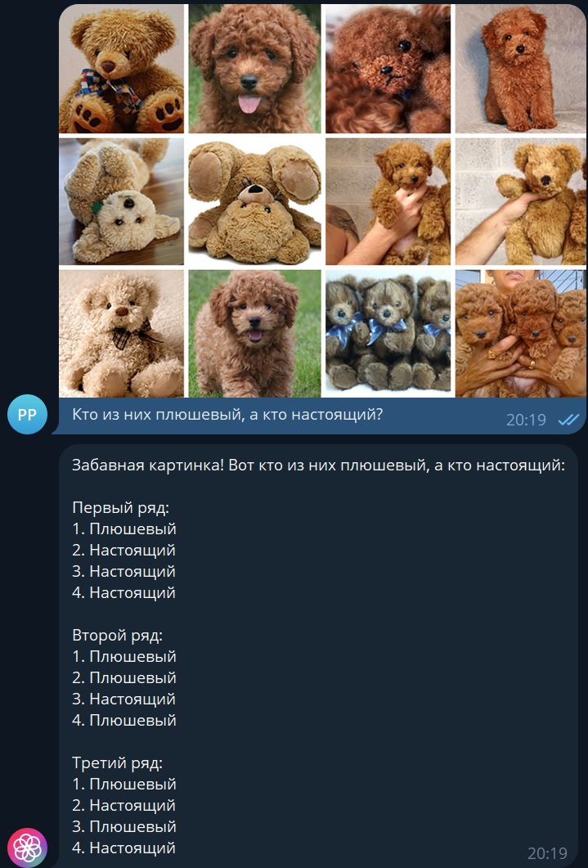Open teddy bear with colorful scarf photo

coord(121,69)
